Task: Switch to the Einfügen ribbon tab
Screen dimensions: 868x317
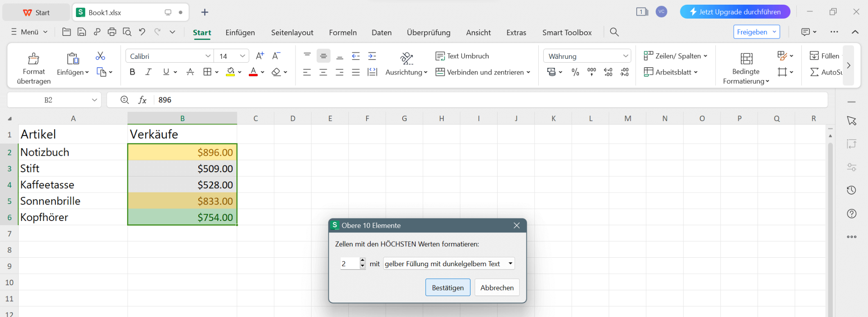Action: coord(240,33)
